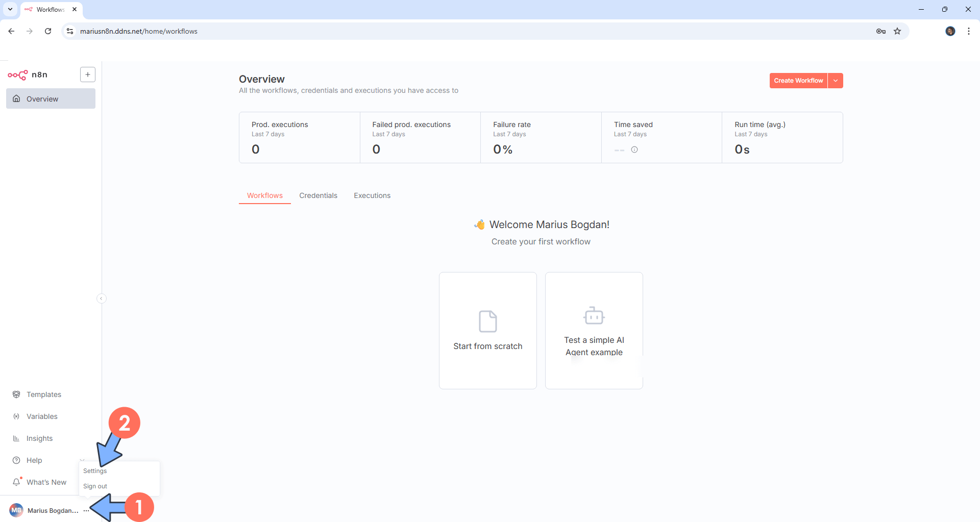
Task: Click the browser forward arrow
Action: 30,31
